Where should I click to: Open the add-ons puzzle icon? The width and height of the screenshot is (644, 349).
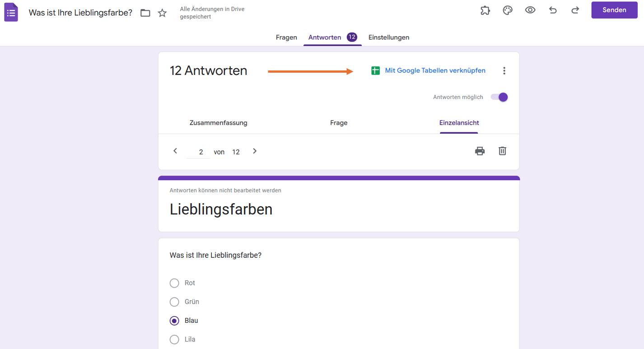coord(485,10)
